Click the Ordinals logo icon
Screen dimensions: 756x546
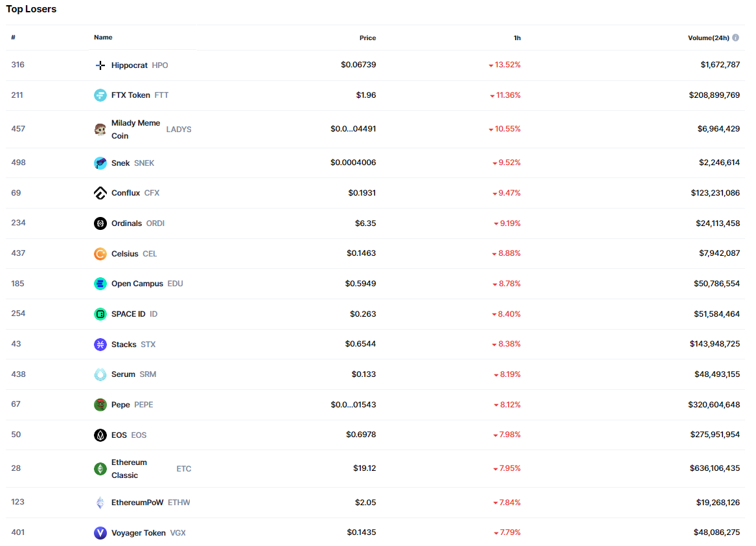tap(100, 223)
